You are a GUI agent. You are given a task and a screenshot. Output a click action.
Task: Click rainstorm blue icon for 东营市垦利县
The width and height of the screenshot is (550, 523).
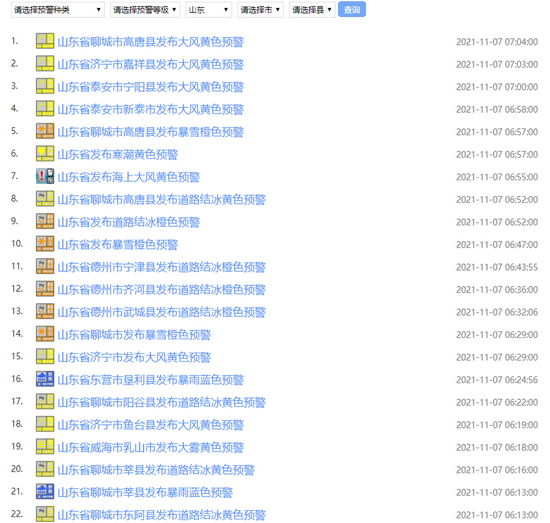tap(45, 379)
